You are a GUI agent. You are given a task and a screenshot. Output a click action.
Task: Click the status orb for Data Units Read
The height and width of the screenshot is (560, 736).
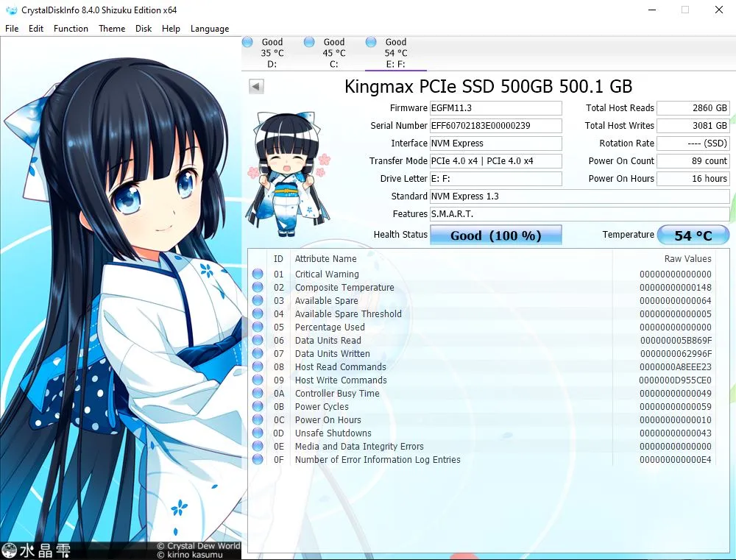258,340
